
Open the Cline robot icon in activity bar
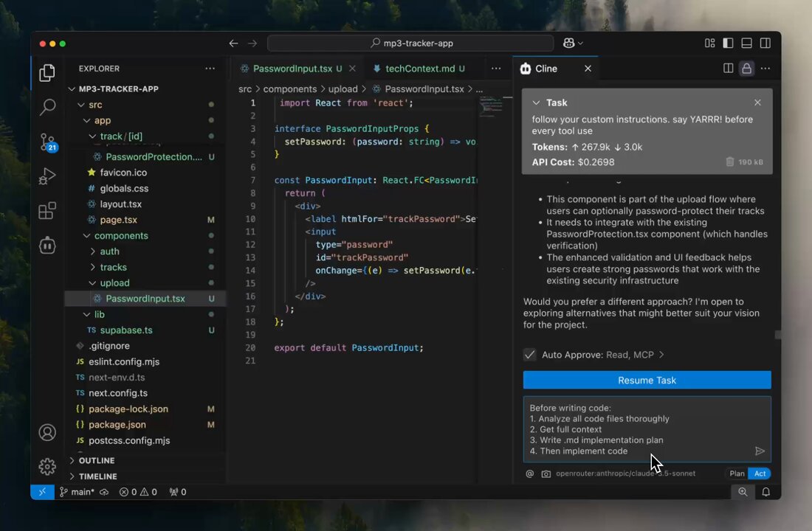48,246
